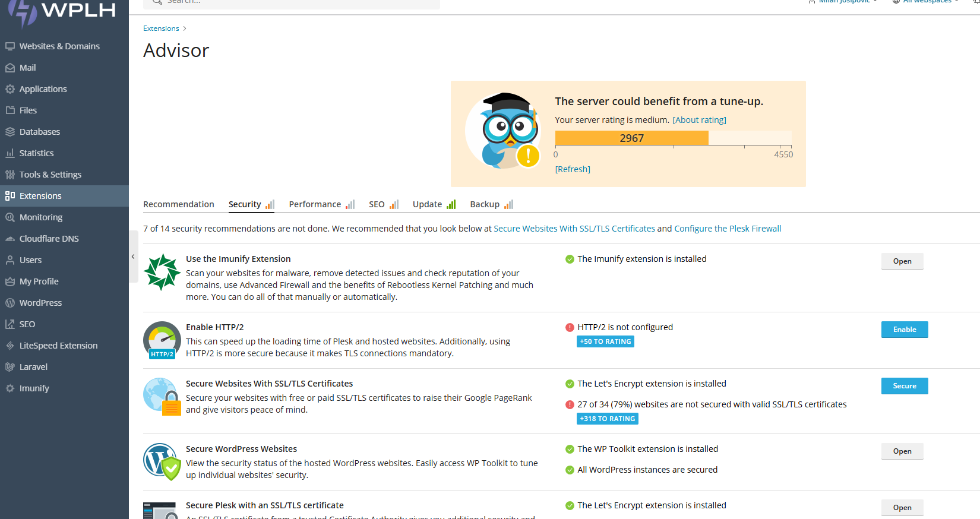Click the Imunify green star recommendation icon

click(x=162, y=272)
